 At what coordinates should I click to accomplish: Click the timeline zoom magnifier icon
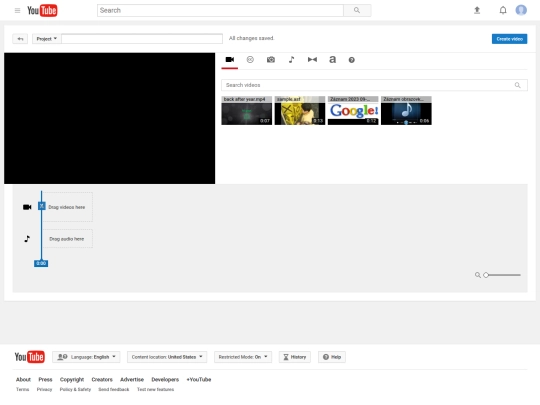[x=478, y=275]
